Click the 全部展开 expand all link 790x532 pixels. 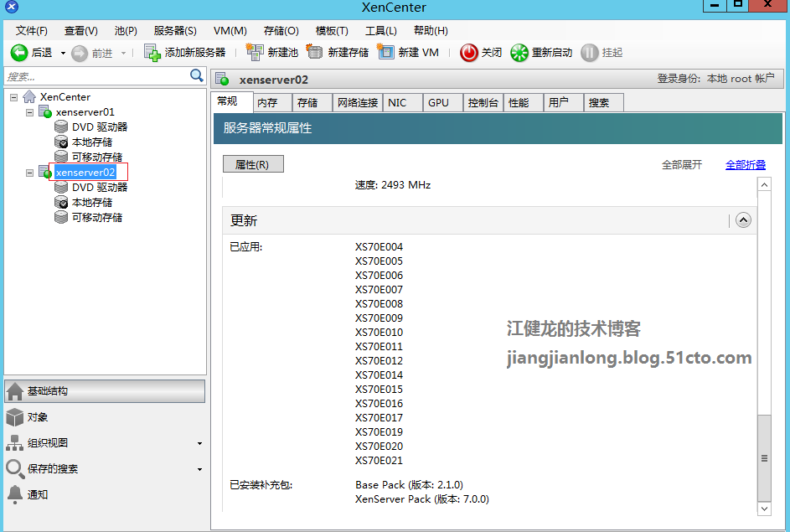(681, 165)
